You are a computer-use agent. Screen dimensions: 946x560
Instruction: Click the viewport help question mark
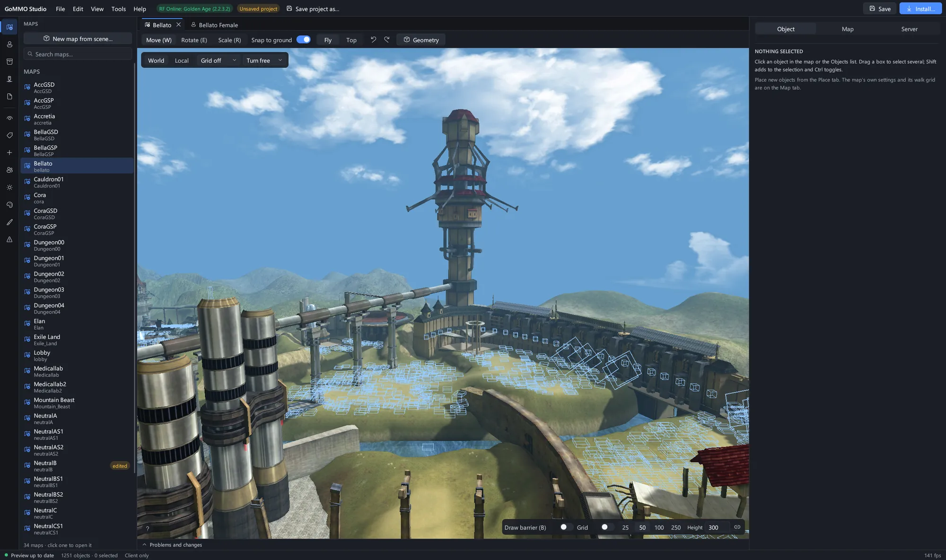148,529
